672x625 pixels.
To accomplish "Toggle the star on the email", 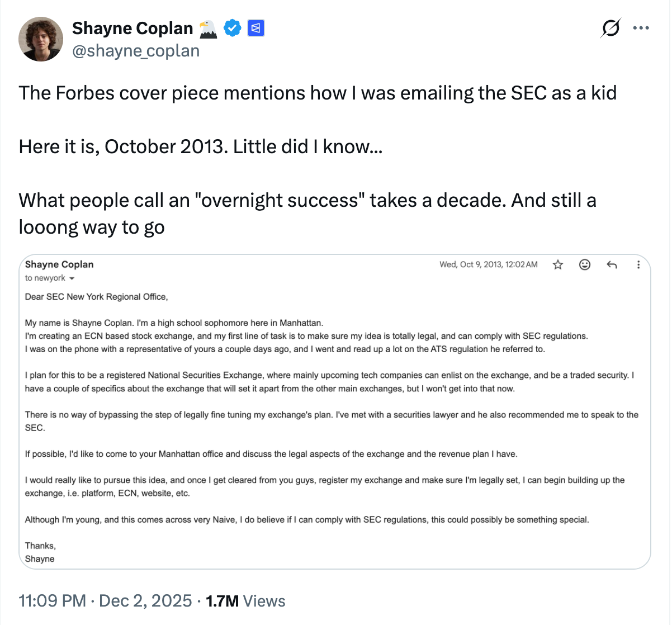I will 557,264.
